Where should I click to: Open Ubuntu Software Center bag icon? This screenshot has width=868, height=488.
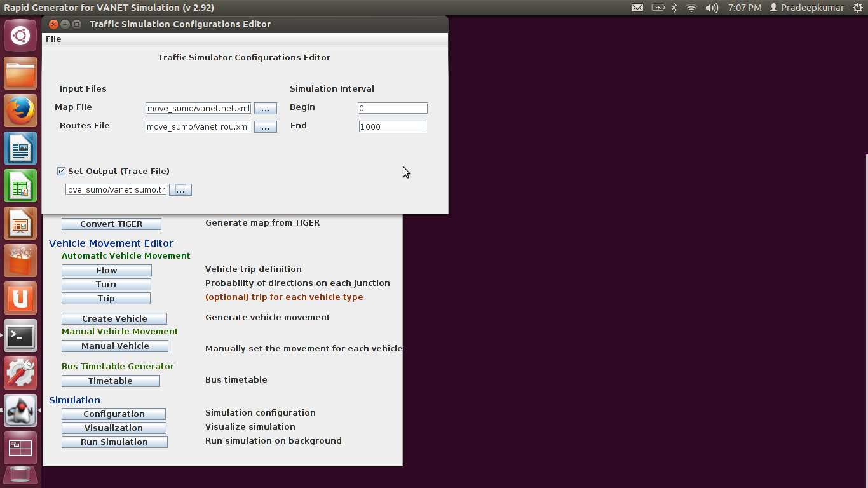(20, 261)
